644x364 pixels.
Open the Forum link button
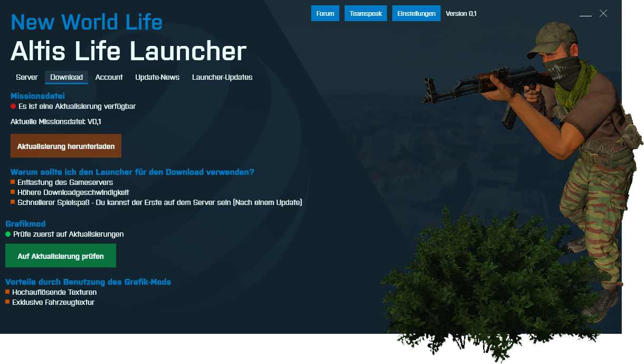[x=325, y=13]
